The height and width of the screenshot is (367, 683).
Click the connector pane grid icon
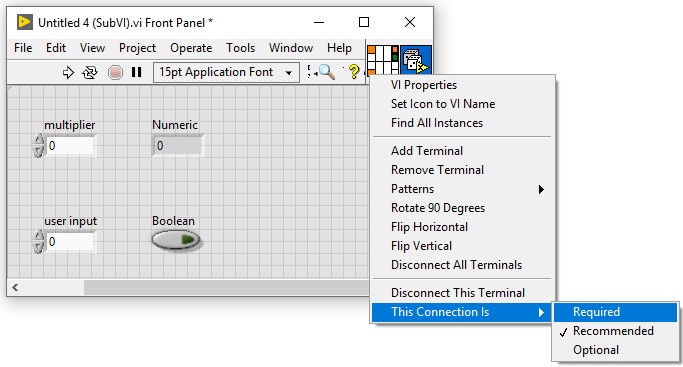tap(383, 60)
